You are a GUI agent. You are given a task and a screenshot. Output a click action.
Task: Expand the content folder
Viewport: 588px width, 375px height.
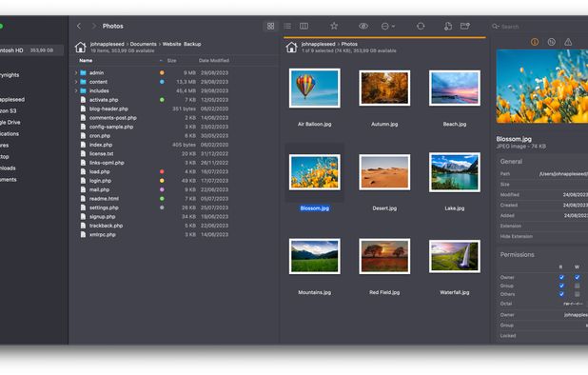[76, 82]
